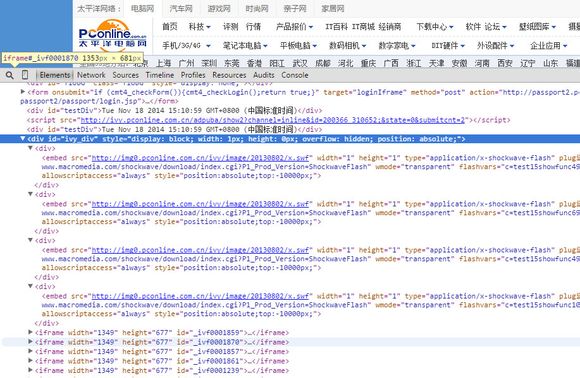Screen dimensions: 580x378
Task: Open the Sources panel tab
Action: point(126,75)
